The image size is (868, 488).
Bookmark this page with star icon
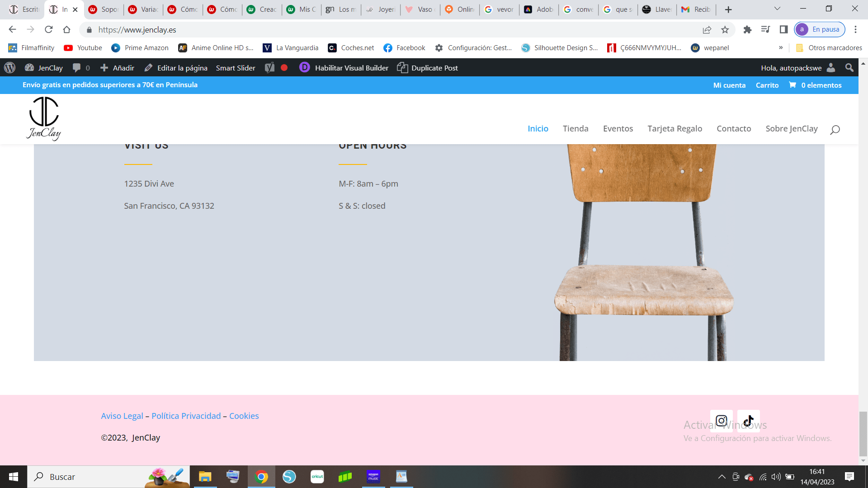(x=725, y=30)
